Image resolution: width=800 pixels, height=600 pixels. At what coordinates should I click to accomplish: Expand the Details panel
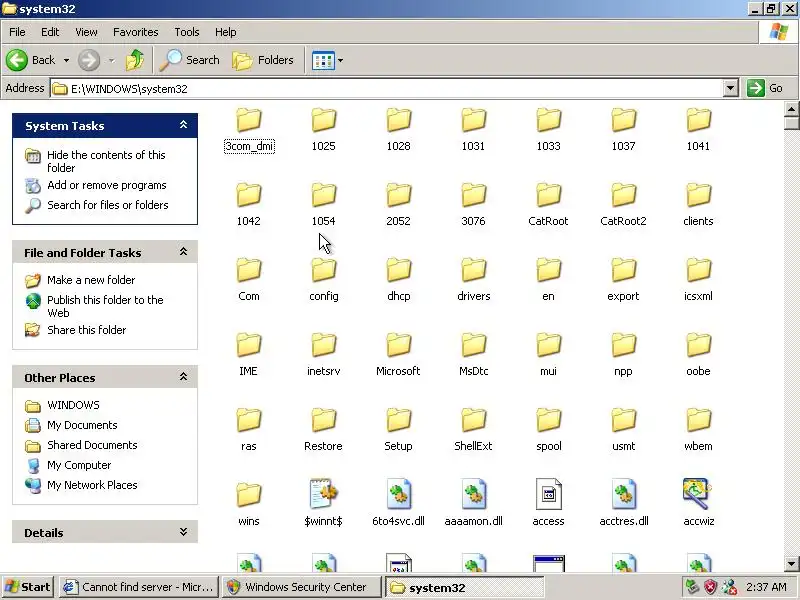183,532
